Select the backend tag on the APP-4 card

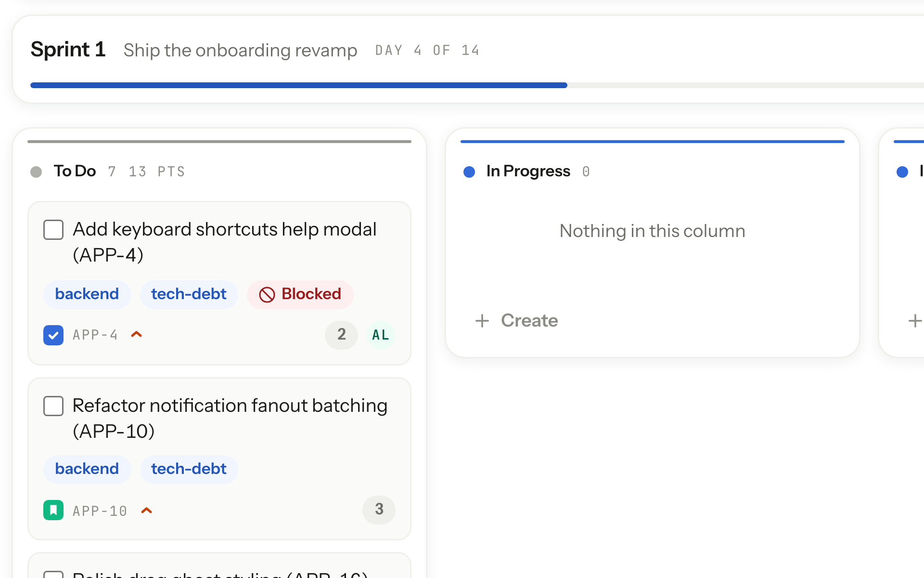click(87, 294)
